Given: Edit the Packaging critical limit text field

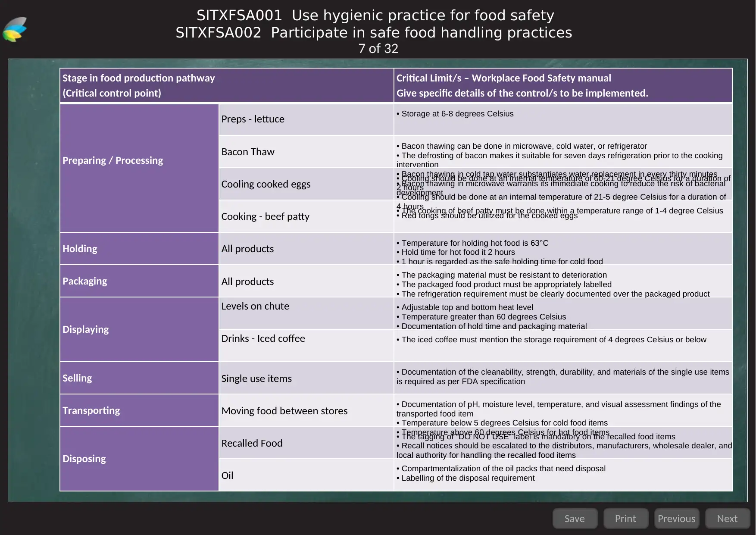Looking at the screenshot, I should click(563, 281).
